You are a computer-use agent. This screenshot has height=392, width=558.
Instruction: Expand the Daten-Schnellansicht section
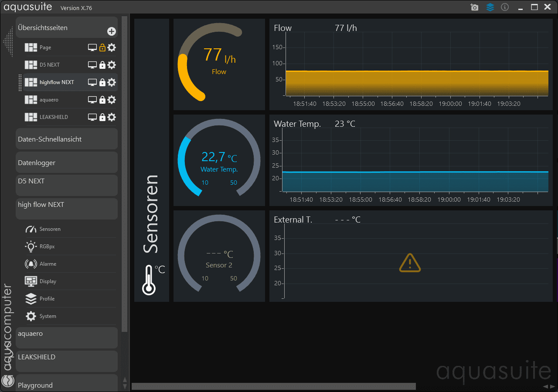pyautogui.click(x=67, y=139)
